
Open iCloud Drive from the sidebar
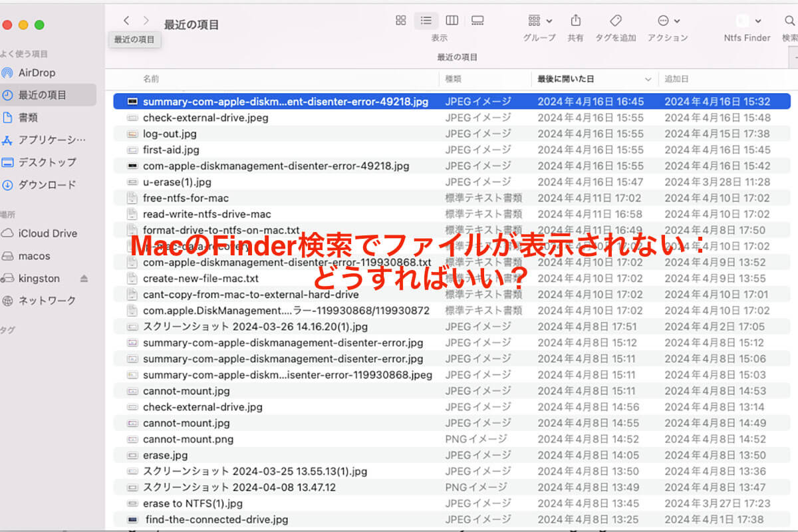pyautogui.click(x=39, y=233)
